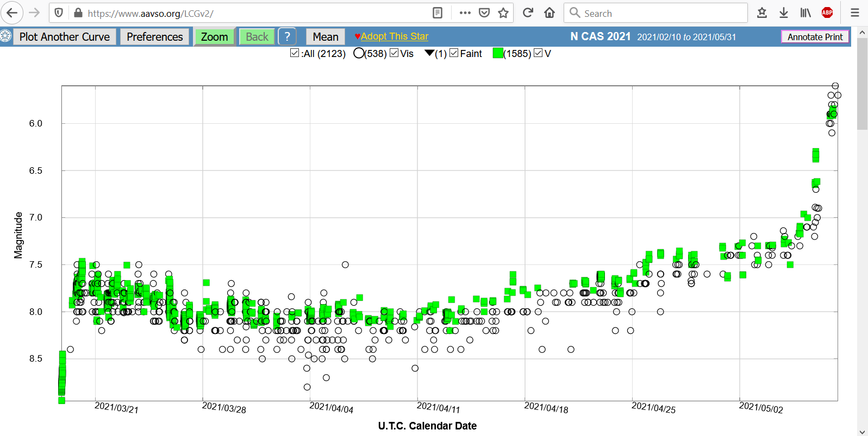This screenshot has width=868, height=436.
Task: Follow the Adopt This Star link
Action: click(x=394, y=36)
